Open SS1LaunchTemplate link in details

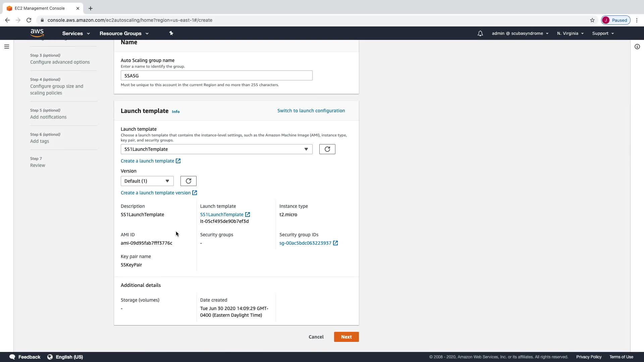tap(222, 215)
